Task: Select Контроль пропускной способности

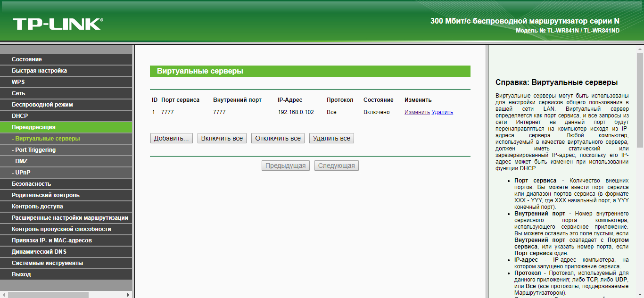Action: pyautogui.click(x=66, y=229)
